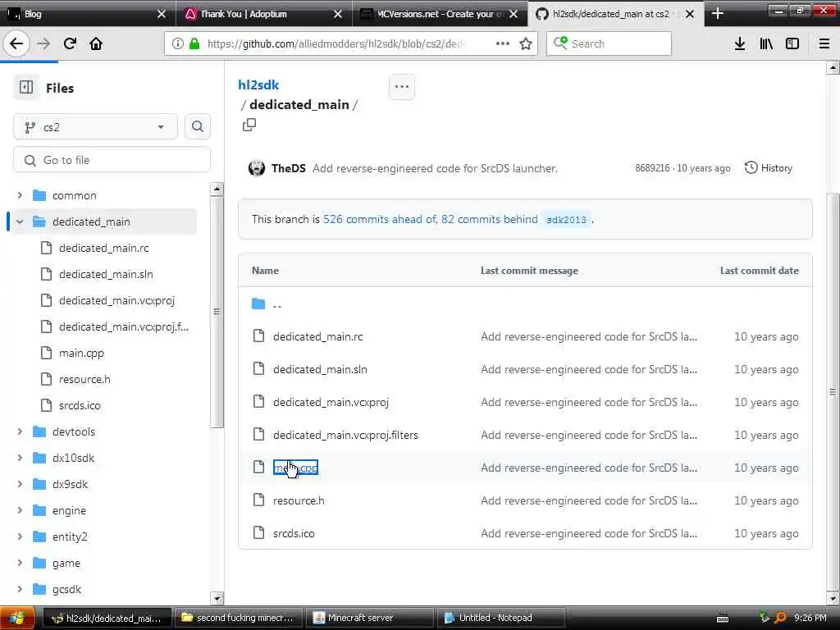This screenshot has width=840, height=630.
Task: Open 526 commits ahead comparison link
Action: coord(379,219)
